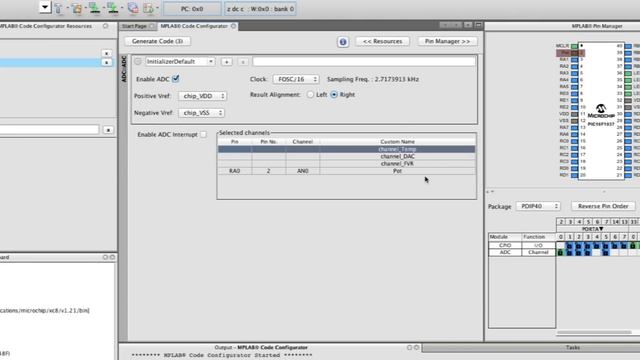
Task: Select the MPLAB Code Configurator tab
Action: coord(194,26)
